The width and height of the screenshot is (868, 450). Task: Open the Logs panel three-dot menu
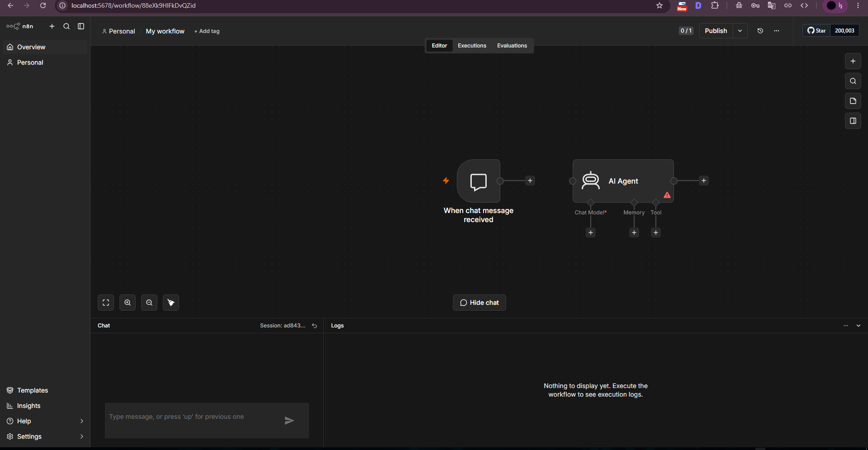tap(846, 326)
